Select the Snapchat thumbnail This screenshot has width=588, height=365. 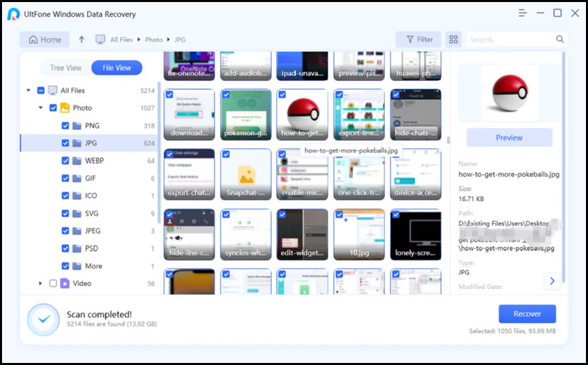tap(246, 174)
